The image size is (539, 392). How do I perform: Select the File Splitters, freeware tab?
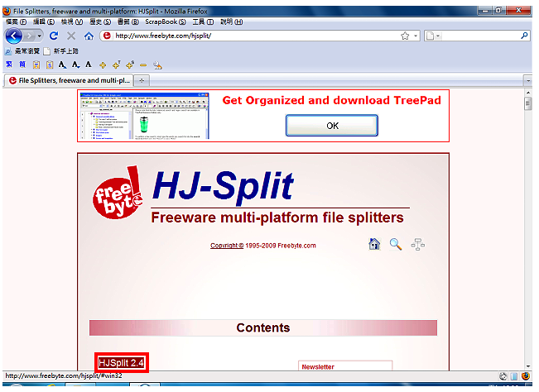[69, 80]
